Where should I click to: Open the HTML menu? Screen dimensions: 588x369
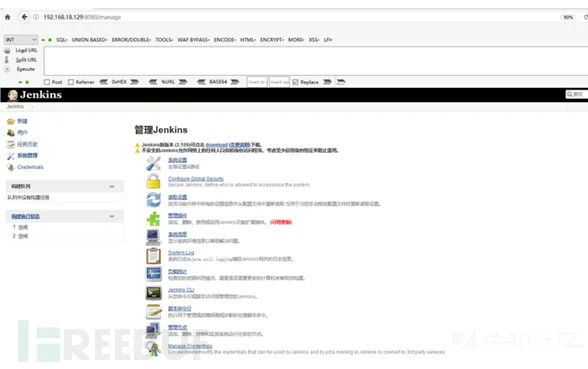(248, 39)
